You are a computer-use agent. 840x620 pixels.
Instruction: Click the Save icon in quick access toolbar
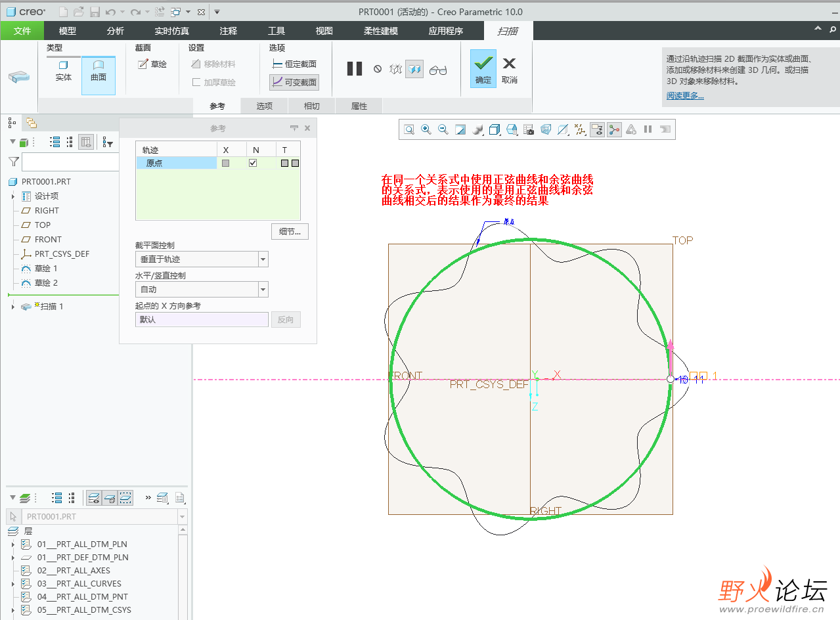[95, 12]
